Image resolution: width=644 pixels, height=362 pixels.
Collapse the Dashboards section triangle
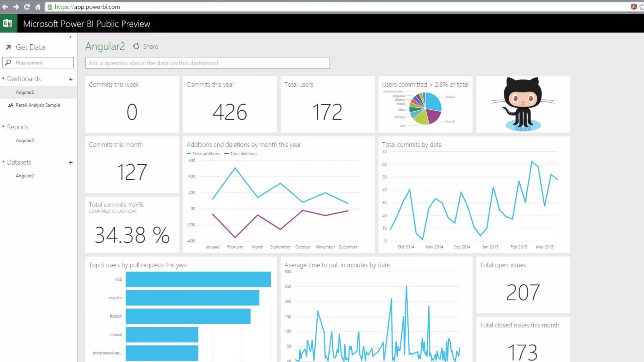[3, 78]
